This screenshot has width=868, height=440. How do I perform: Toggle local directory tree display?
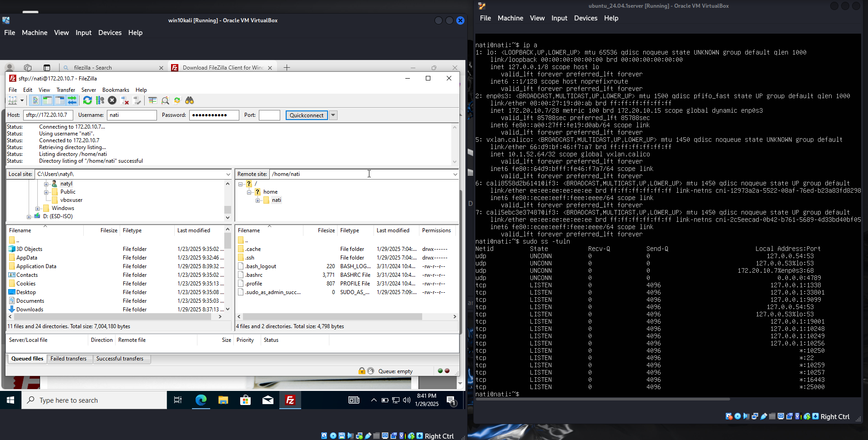click(47, 100)
